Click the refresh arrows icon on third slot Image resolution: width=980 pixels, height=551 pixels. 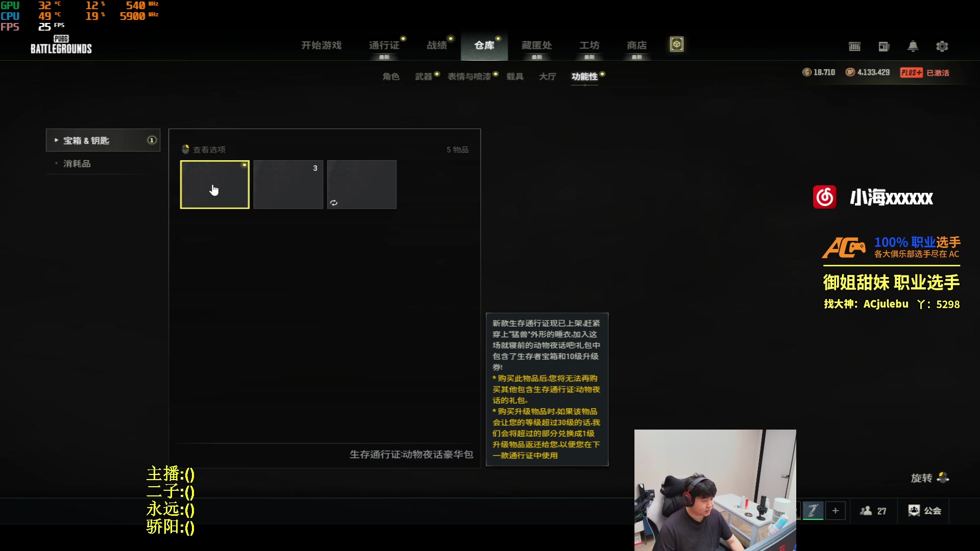tap(334, 203)
